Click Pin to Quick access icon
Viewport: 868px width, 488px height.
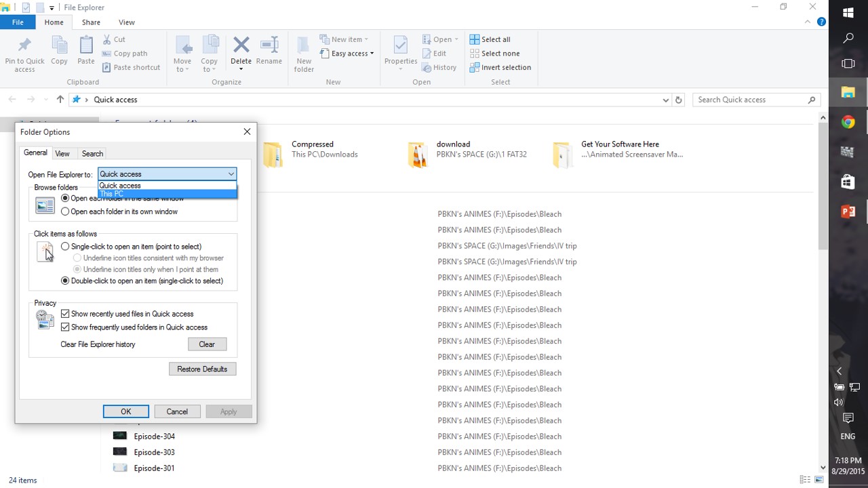(x=24, y=46)
